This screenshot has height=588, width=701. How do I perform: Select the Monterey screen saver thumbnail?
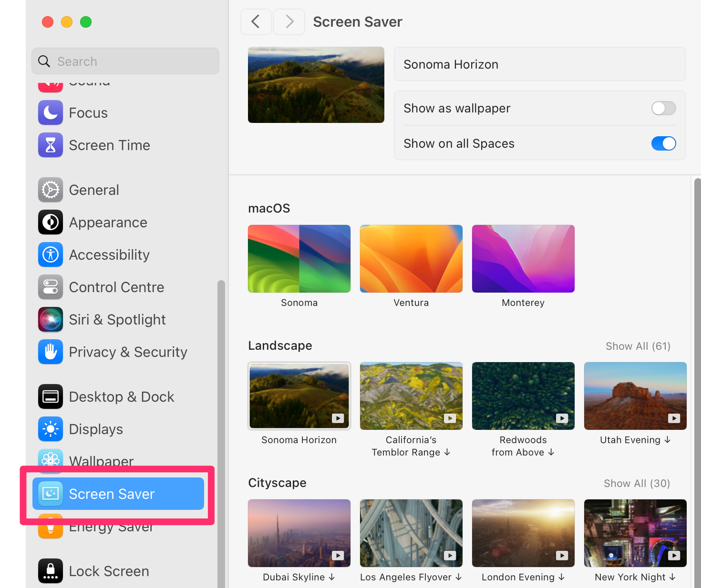[x=523, y=259]
